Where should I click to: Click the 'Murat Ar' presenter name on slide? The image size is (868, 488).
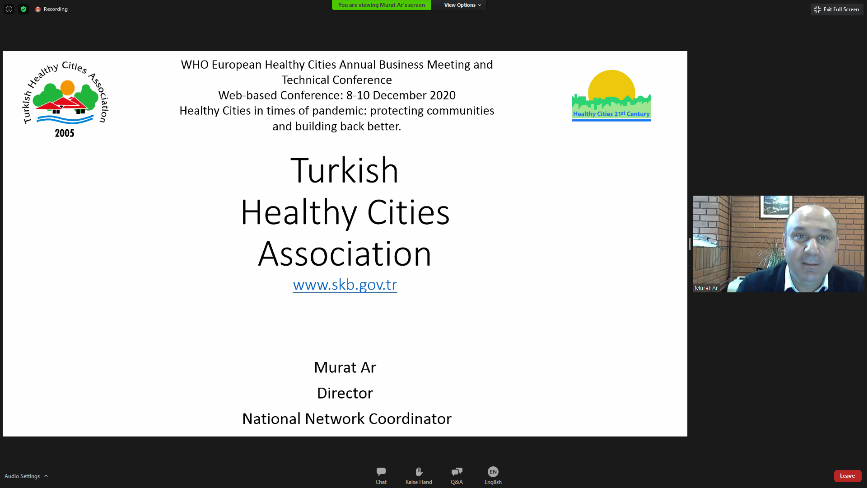point(345,367)
